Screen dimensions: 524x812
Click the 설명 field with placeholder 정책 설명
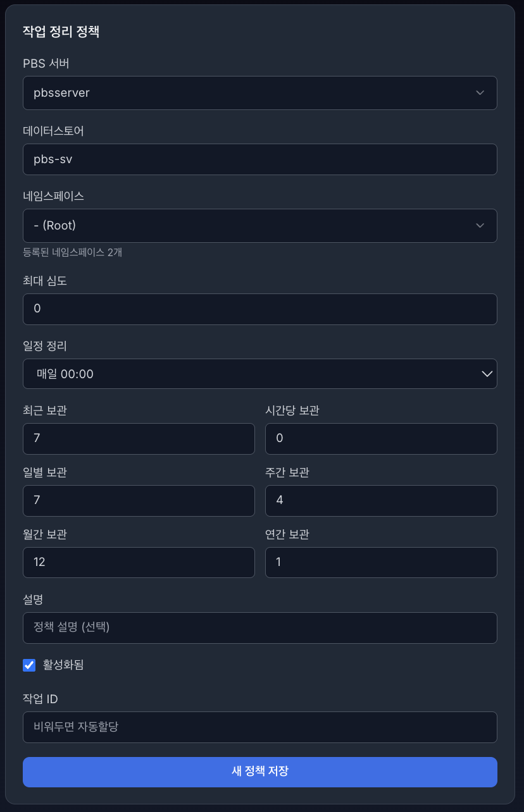coord(259,628)
